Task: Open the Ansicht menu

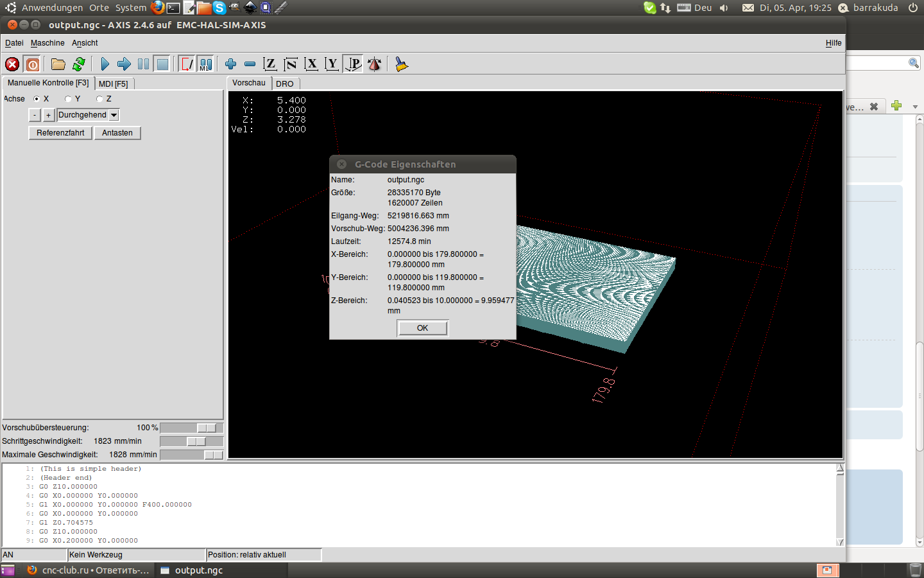Action: [x=85, y=43]
